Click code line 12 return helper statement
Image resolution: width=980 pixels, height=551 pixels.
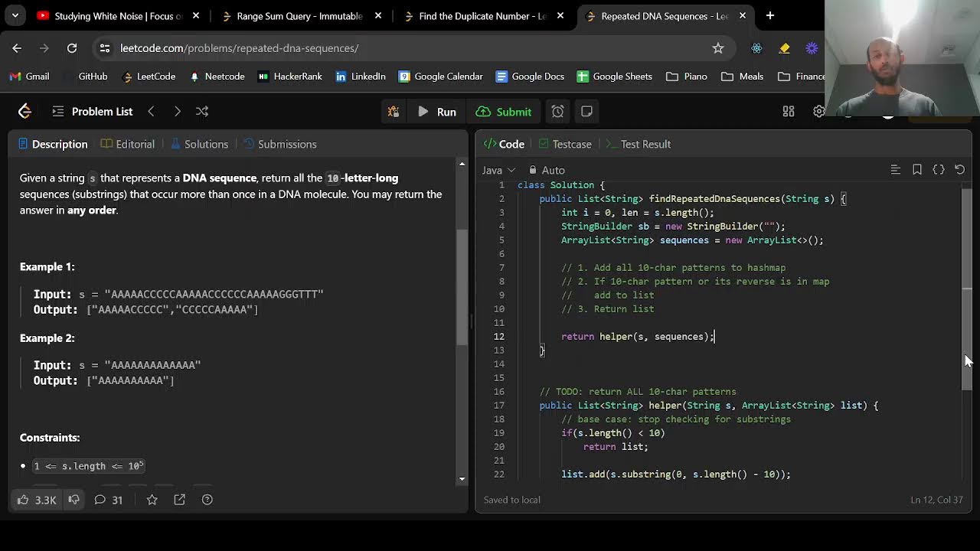pos(638,337)
